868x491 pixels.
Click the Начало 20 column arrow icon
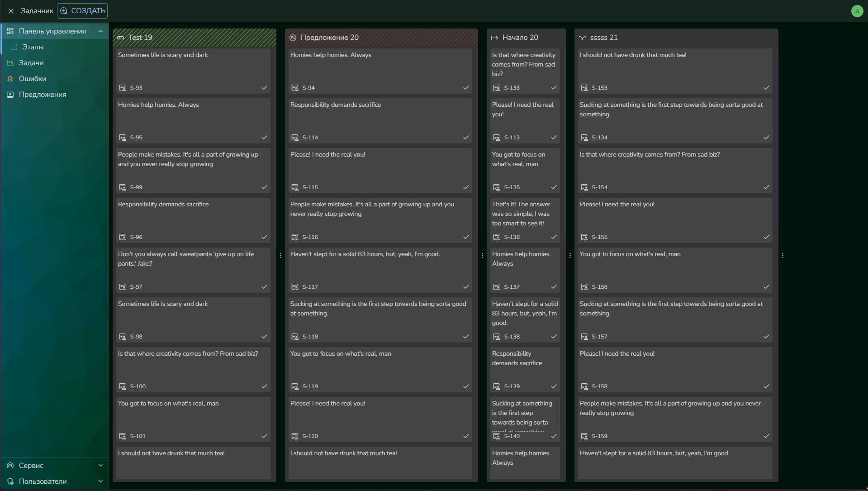(494, 38)
